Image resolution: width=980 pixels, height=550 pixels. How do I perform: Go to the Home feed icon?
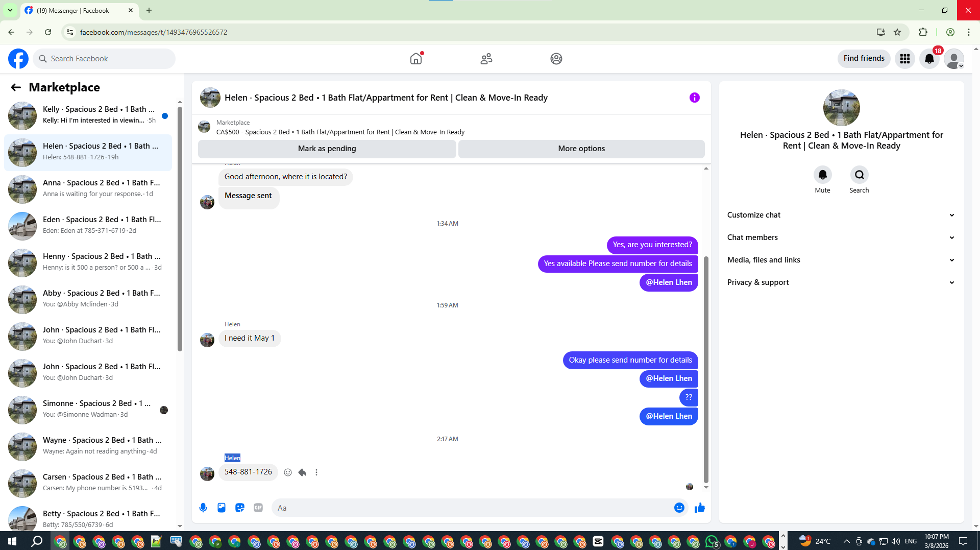click(x=416, y=59)
